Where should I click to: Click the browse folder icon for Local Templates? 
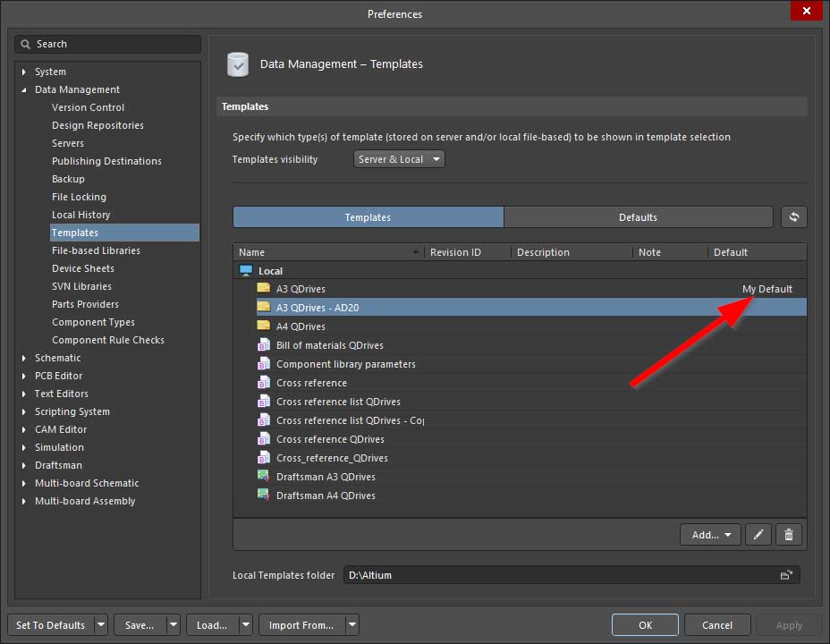click(786, 575)
